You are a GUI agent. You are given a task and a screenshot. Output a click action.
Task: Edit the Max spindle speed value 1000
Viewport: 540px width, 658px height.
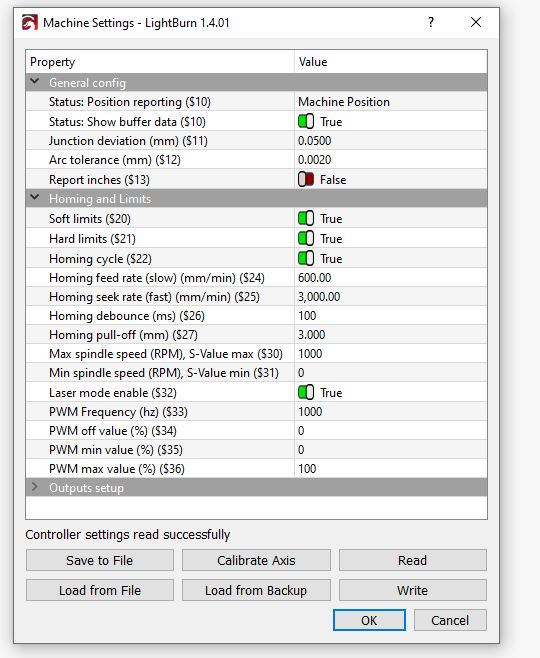pyautogui.click(x=391, y=354)
